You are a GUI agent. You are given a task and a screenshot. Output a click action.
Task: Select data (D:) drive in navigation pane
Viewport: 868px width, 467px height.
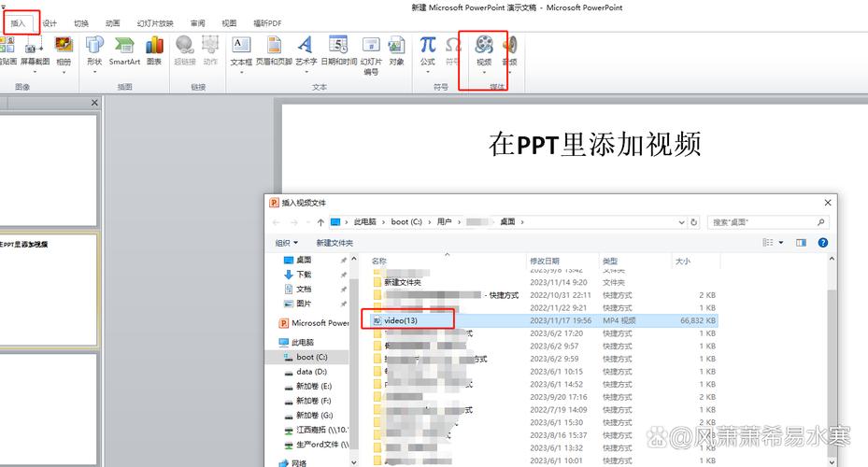pyautogui.click(x=312, y=372)
